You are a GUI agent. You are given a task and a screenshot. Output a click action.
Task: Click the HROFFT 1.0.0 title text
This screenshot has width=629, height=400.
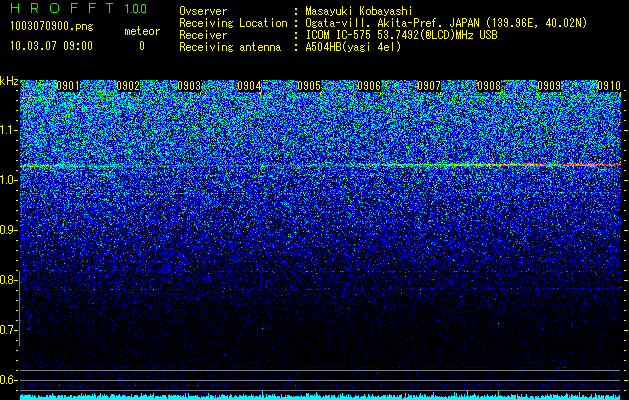pyautogui.click(x=78, y=8)
